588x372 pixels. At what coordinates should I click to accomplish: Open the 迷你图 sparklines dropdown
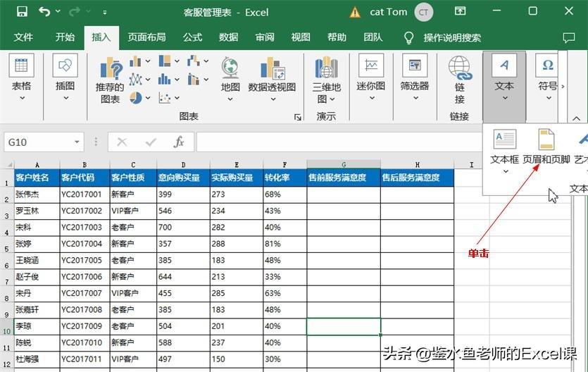click(x=371, y=78)
